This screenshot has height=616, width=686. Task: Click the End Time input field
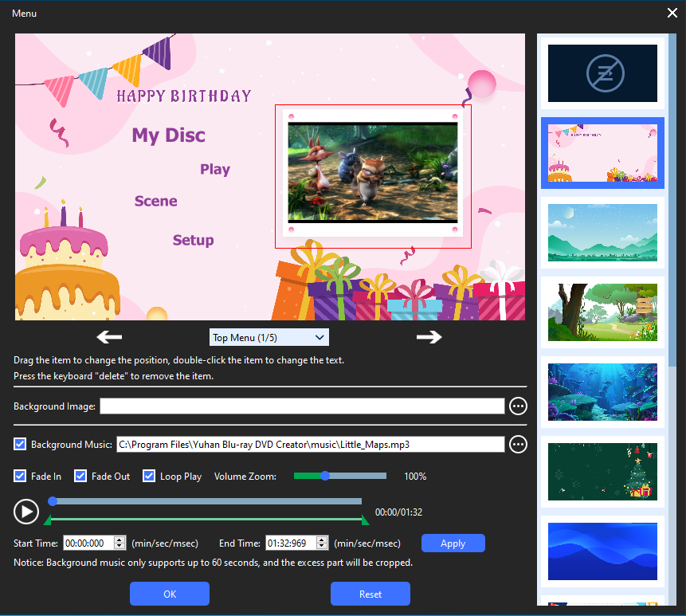[x=292, y=543]
